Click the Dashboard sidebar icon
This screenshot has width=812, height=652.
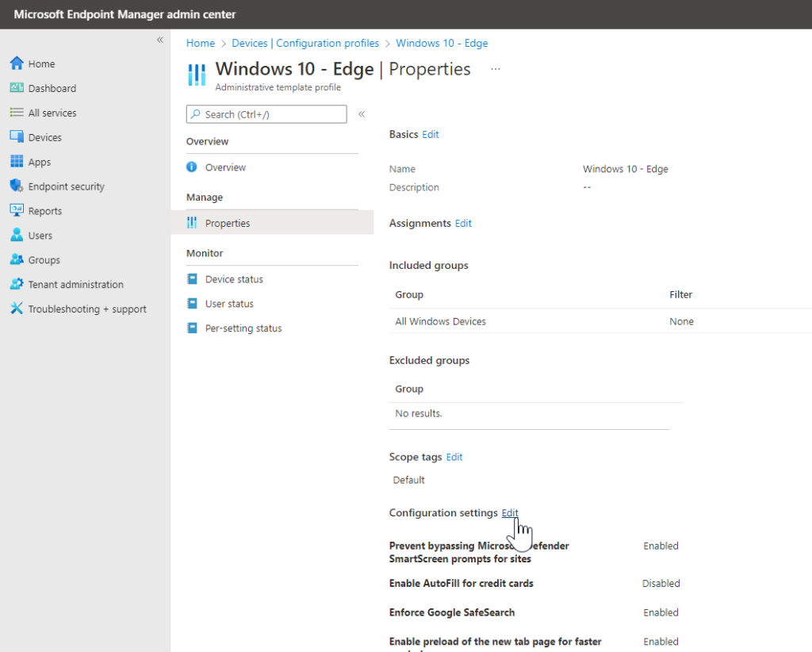tap(17, 88)
